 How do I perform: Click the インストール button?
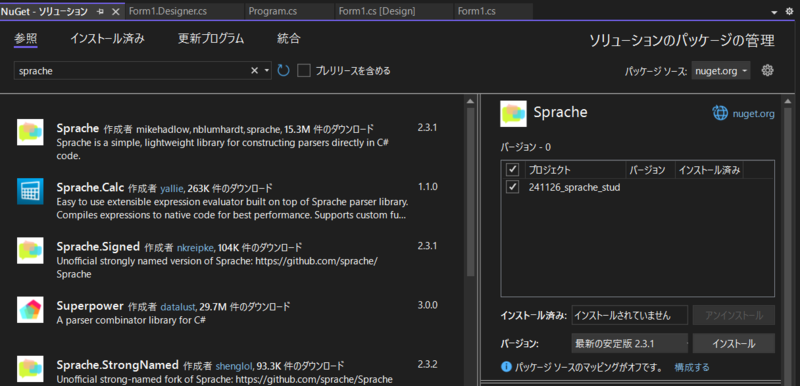click(x=734, y=344)
